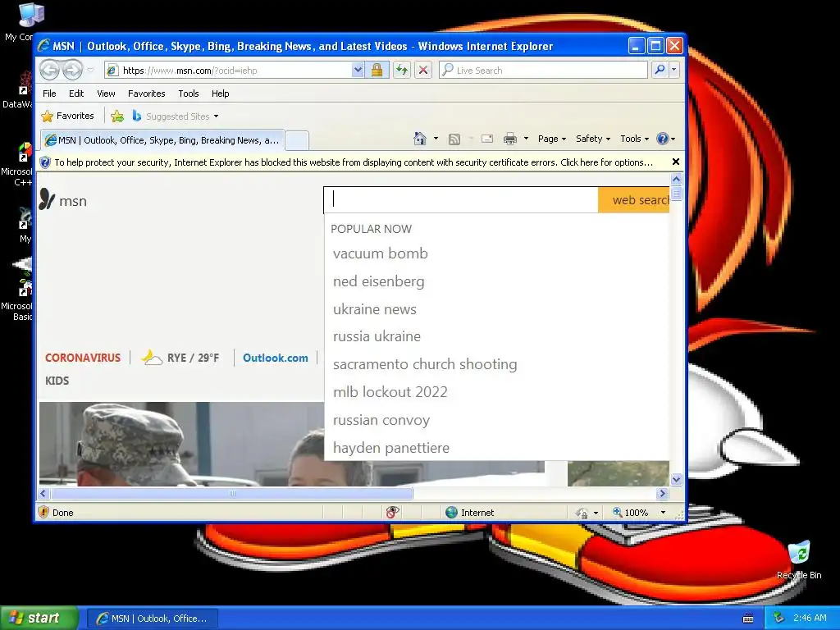Expand the Print options dropdown arrow
Viewport: 840px width, 630px height.
click(526, 139)
